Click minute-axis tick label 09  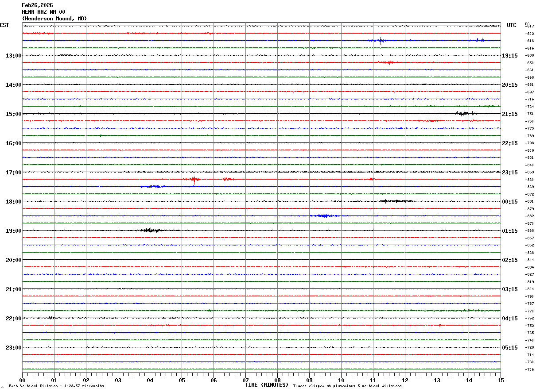point(309,380)
